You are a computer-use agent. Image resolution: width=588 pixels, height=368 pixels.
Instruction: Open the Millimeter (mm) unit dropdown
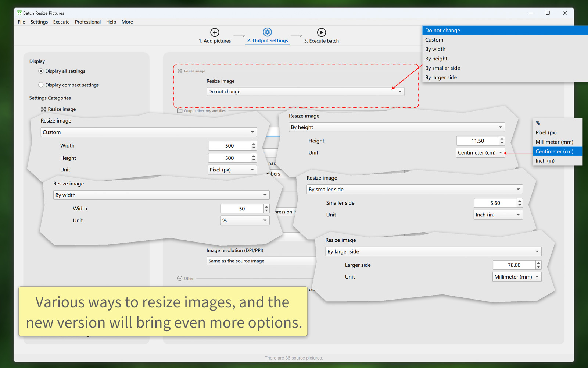pos(517,277)
